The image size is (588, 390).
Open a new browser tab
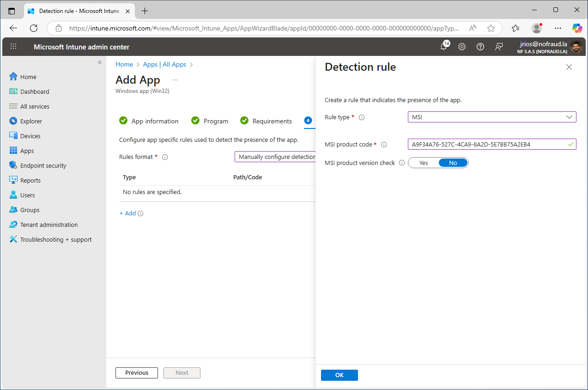[145, 11]
